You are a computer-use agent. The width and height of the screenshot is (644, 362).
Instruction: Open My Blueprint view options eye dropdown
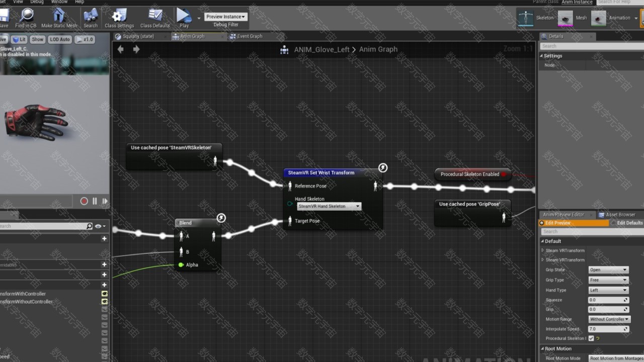pyautogui.click(x=100, y=226)
